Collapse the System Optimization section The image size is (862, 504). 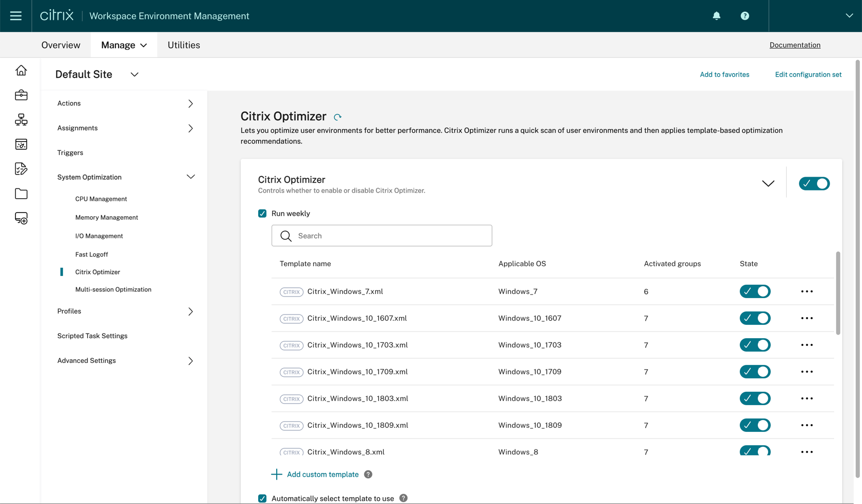click(190, 177)
